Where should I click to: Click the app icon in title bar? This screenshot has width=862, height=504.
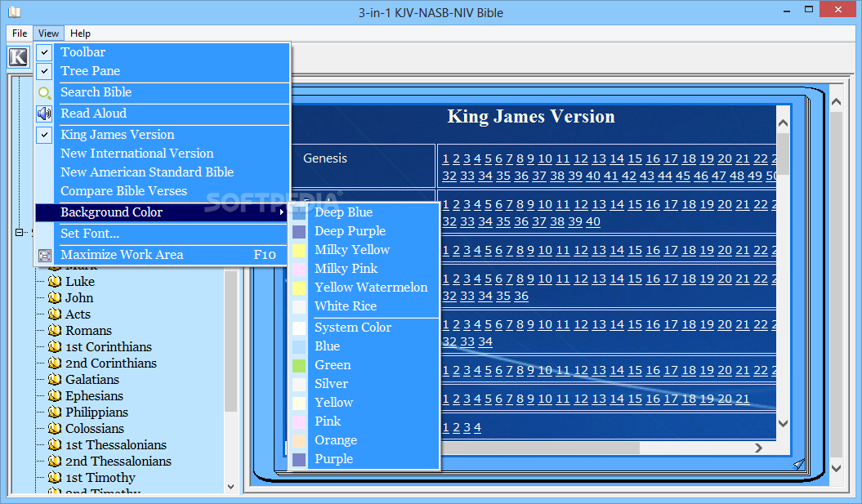[14, 11]
